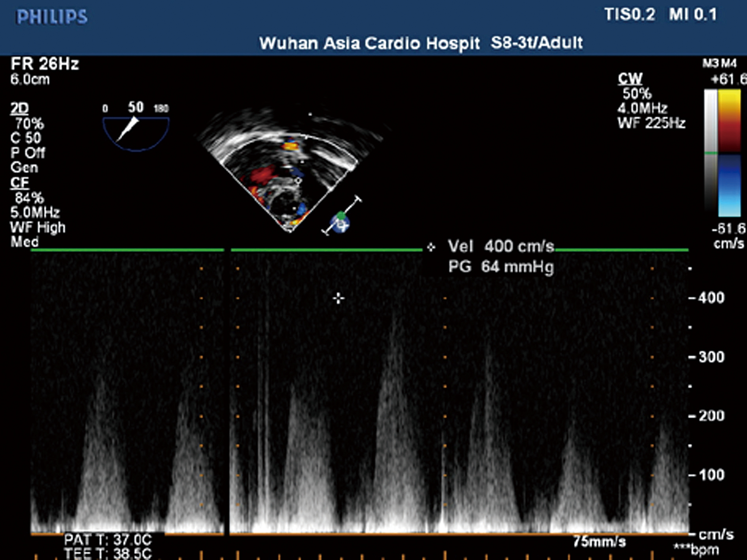Click the 'PG 64 mmHg' pressure gradient readout

pyautogui.click(x=501, y=267)
